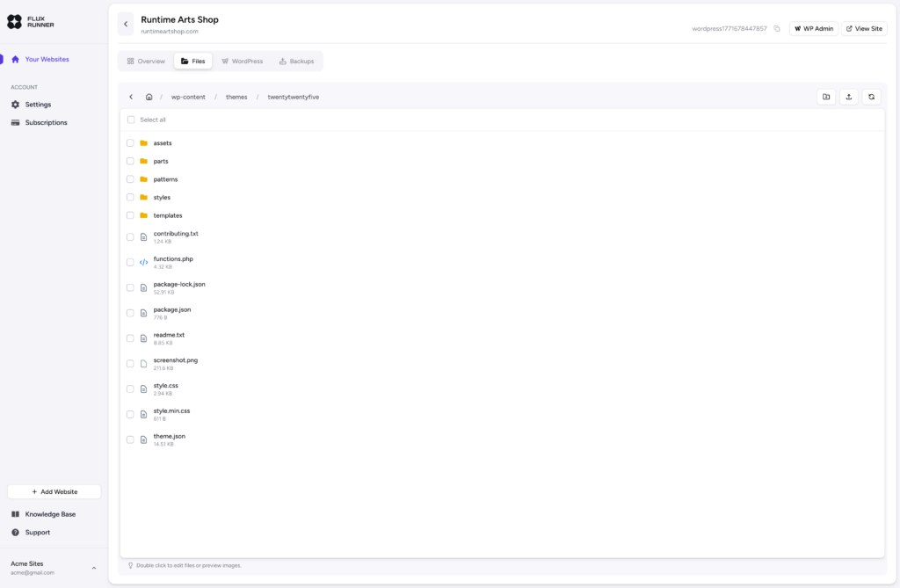Open Settings from the sidebar
This screenshot has width=900, height=588.
(x=38, y=105)
